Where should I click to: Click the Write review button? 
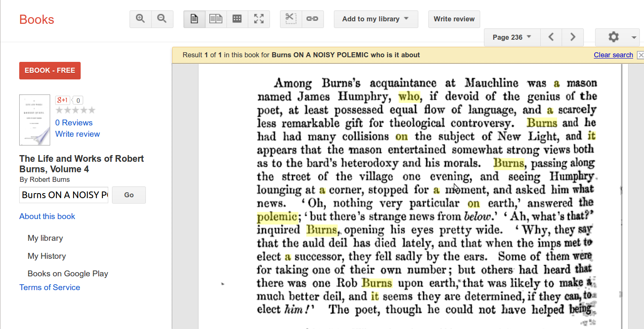pyautogui.click(x=454, y=19)
